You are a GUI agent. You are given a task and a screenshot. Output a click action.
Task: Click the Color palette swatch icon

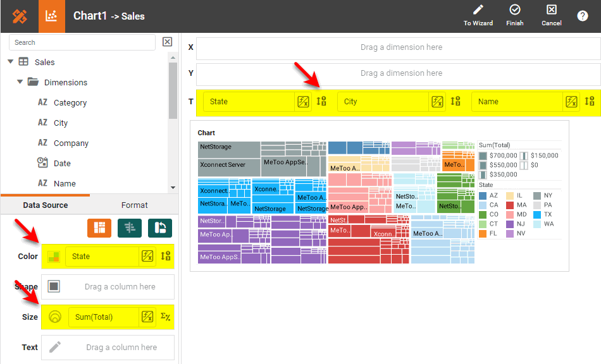click(x=54, y=257)
